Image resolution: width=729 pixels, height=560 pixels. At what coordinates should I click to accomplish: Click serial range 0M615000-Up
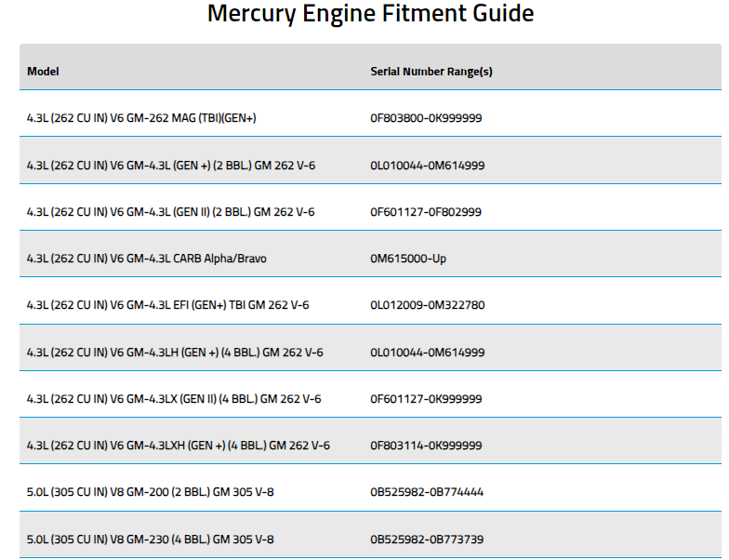click(407, 259)
